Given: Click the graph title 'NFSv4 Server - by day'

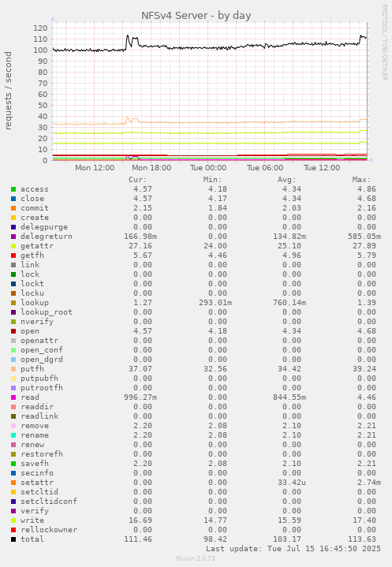Looking at the screenshot, I should (196, 16).
